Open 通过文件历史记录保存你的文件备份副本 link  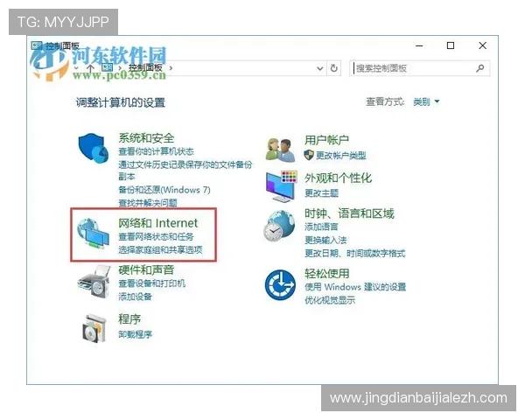pos(185,171)
